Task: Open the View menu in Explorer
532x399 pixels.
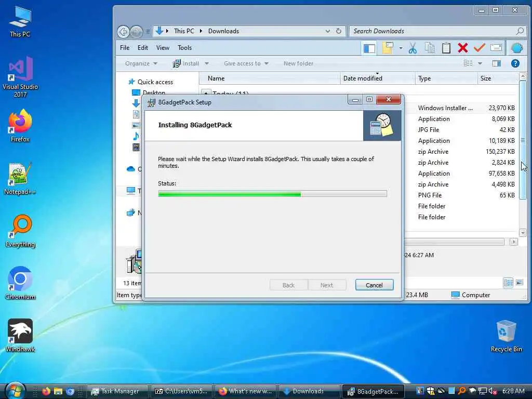Action: [x=163, y=47]
